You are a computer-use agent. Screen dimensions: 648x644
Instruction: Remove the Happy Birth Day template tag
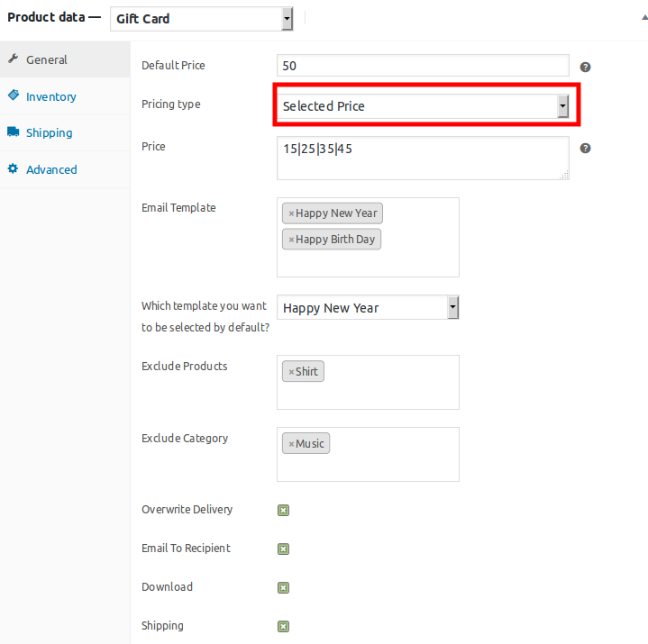coord(291,240)
